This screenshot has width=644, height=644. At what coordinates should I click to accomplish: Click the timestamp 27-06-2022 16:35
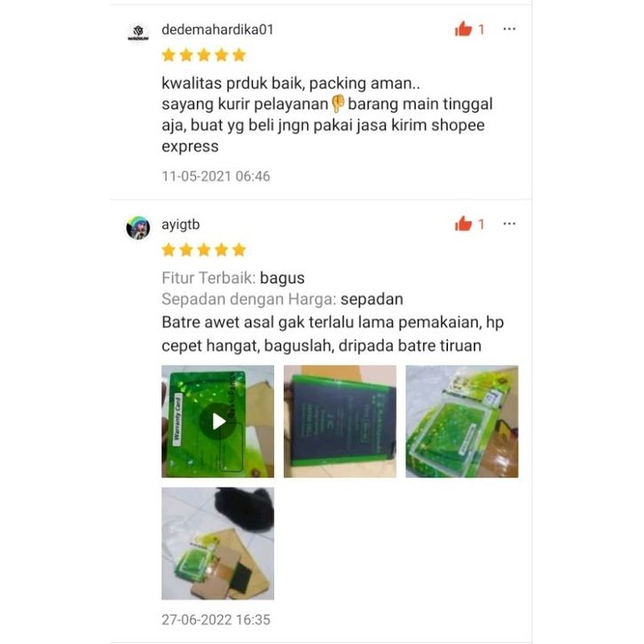[216, 619]
